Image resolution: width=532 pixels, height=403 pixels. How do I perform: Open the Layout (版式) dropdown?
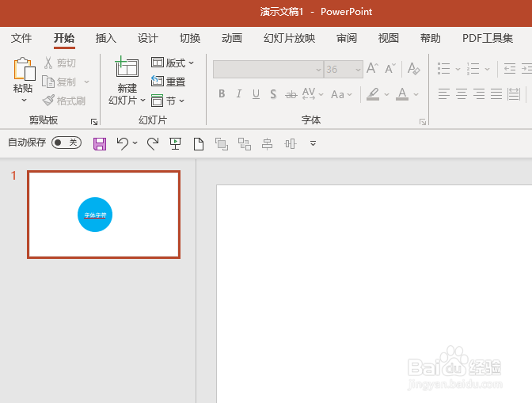pos(173,63)
